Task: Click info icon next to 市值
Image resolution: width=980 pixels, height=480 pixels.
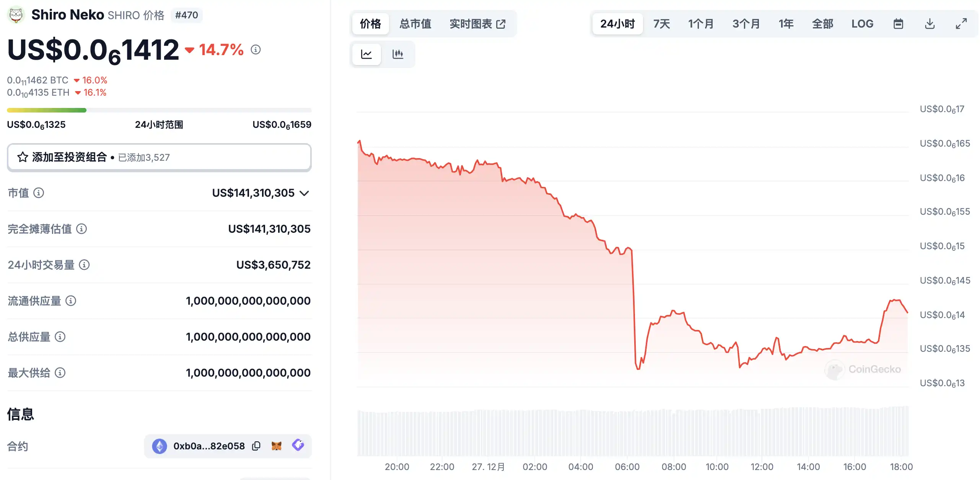Action: [39, 193]
